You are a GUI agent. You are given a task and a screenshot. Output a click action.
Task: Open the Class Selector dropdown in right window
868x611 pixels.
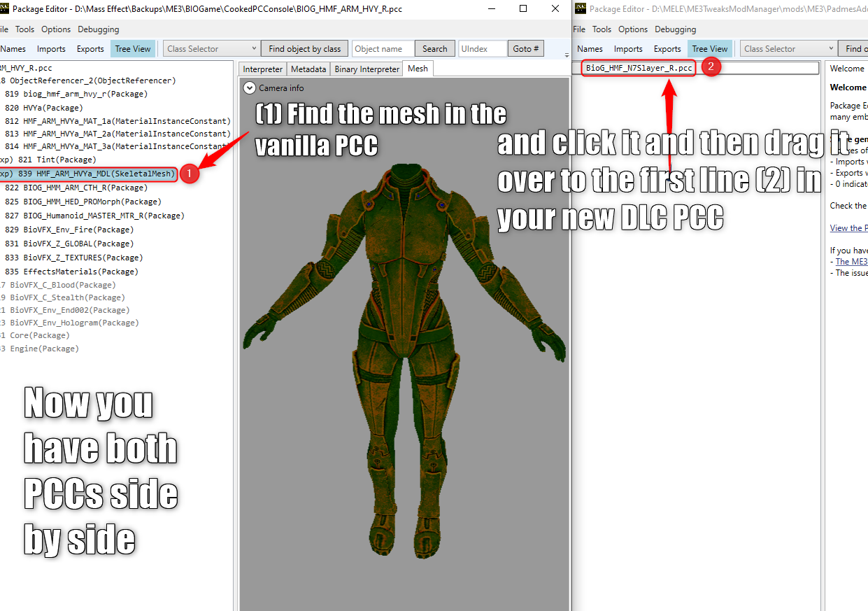789,49
